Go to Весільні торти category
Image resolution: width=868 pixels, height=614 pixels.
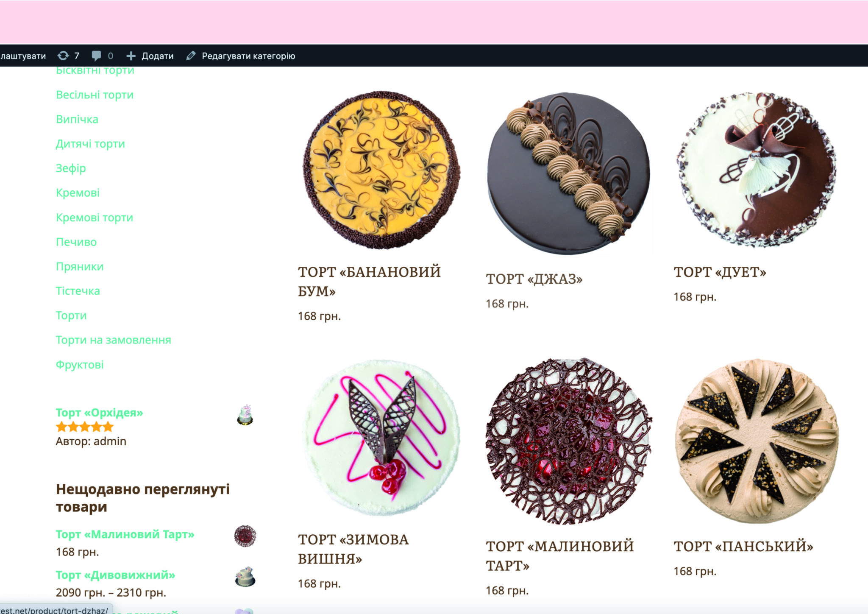tap(95, 95)
